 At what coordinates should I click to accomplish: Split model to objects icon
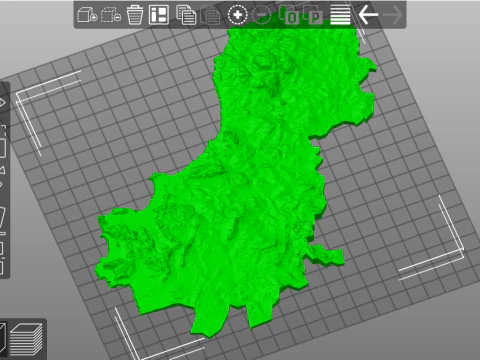[289, 15]
